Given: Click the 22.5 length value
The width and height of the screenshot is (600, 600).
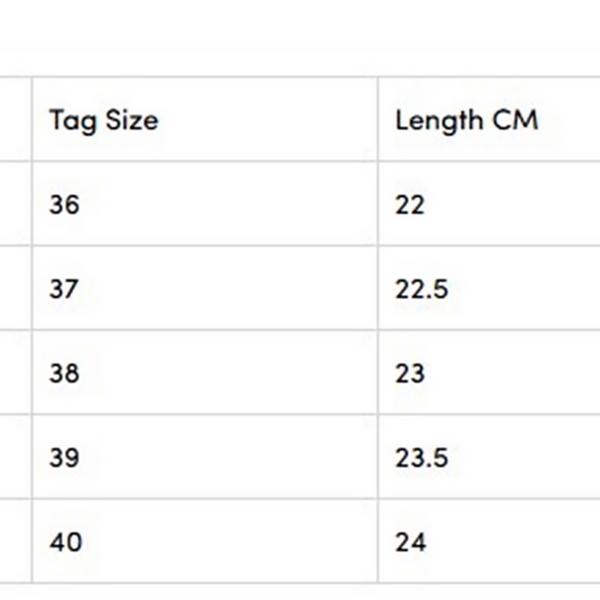Looking at the screenshot, I should (421, 289).
